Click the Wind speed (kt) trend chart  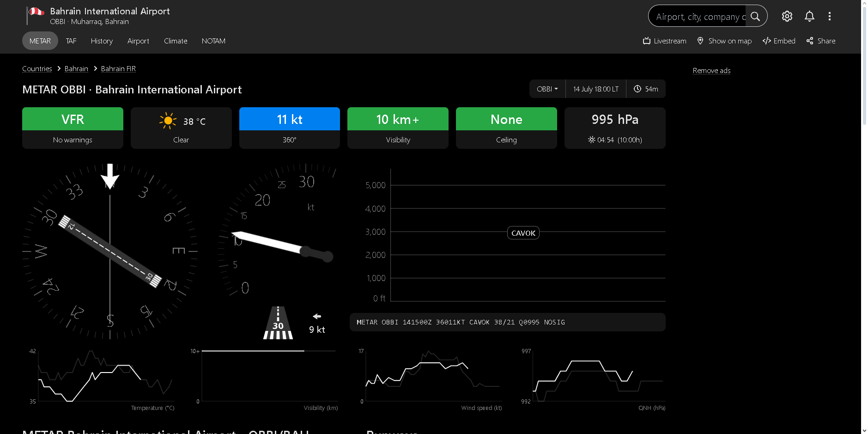click(x=431, y=379)
